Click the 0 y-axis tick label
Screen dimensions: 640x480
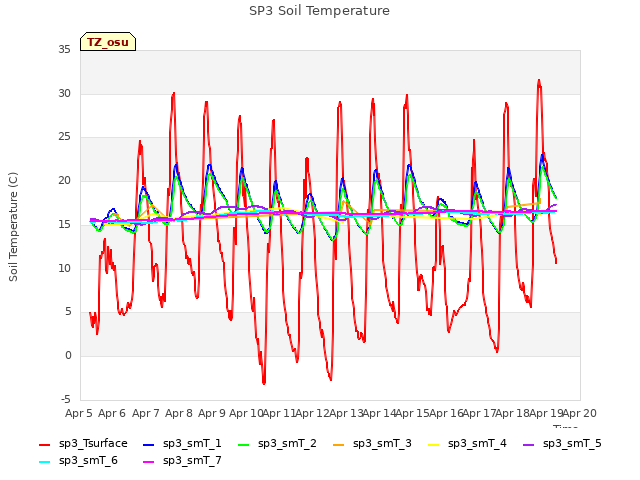tap(68, 356)
